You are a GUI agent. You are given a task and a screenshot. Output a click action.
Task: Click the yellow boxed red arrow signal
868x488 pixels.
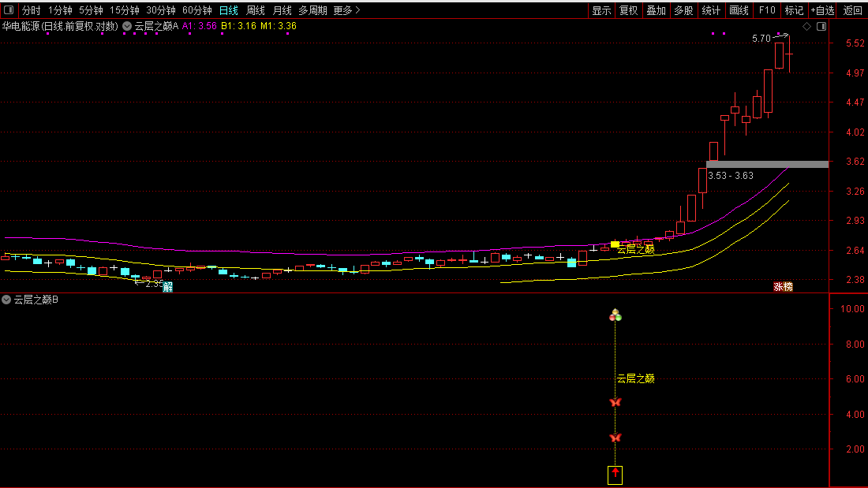click(615, 475)
